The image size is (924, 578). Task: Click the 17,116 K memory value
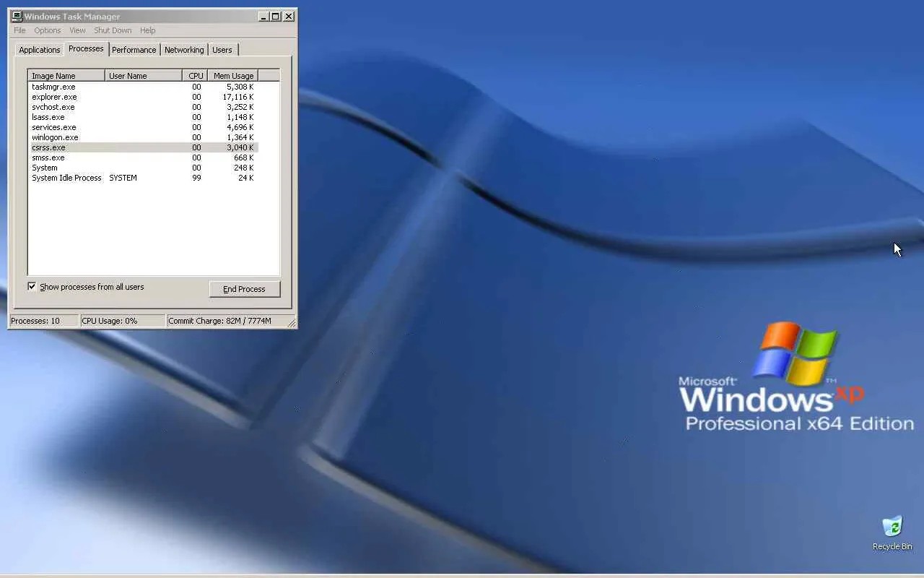point(238,97)
